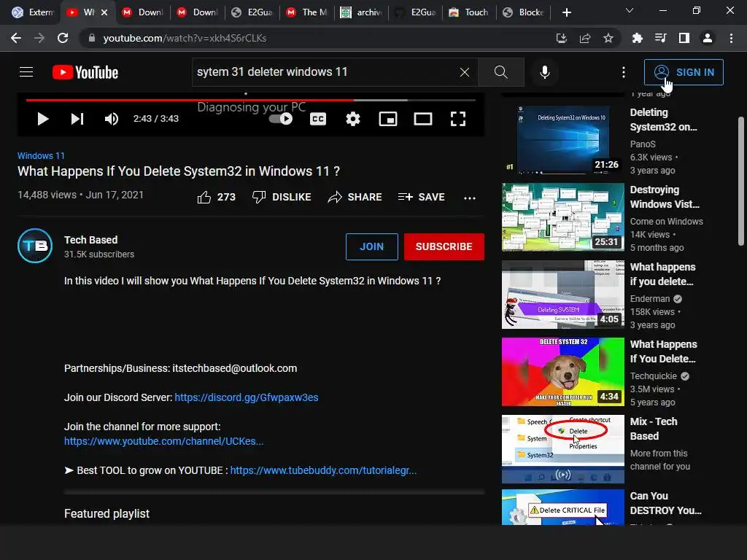The width and height of the screenshot is (747, 560).
Task: Click the search magnifier button
Action: click(500, 72)
